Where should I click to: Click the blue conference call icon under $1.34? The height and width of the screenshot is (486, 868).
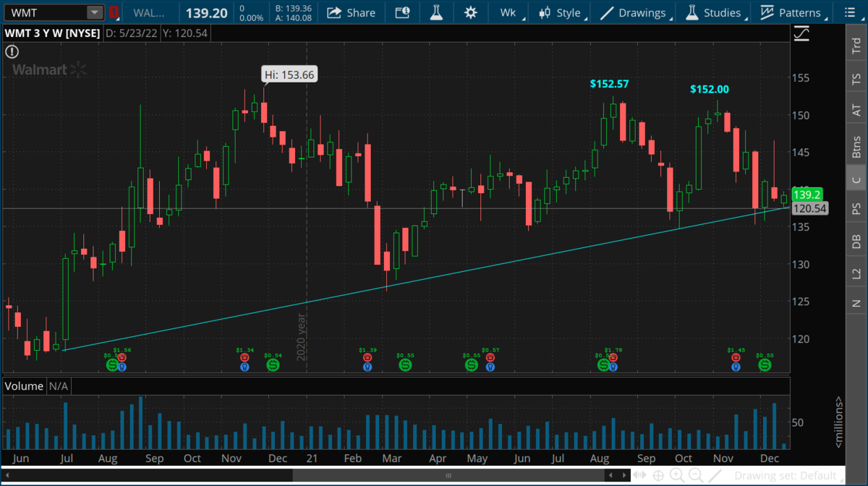coord(245,367)
